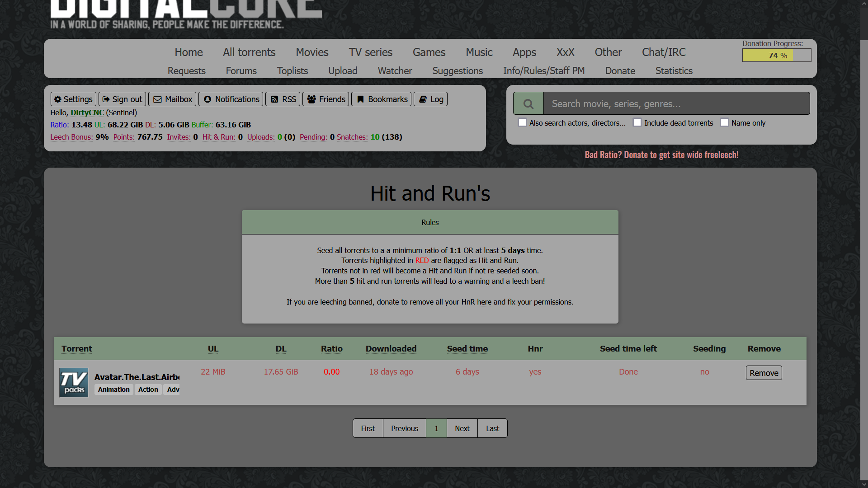Open Mailbox via envelope icon

(157, 99)
